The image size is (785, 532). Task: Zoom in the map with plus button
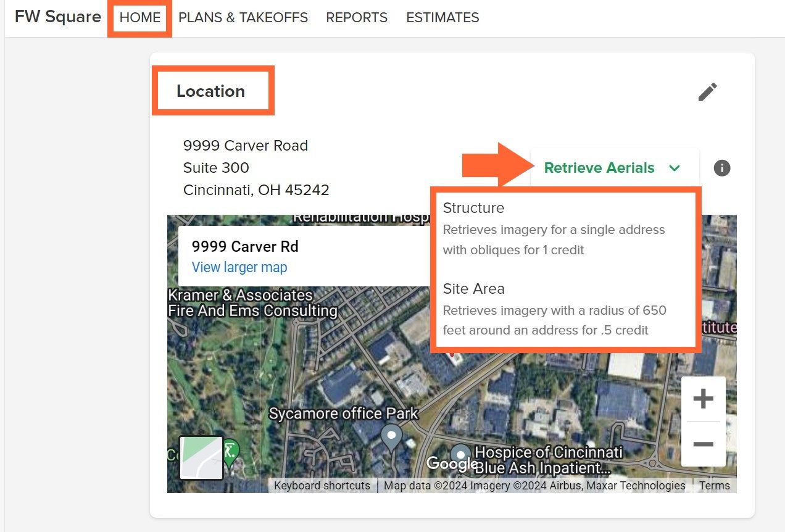click(x=703, y=399)
